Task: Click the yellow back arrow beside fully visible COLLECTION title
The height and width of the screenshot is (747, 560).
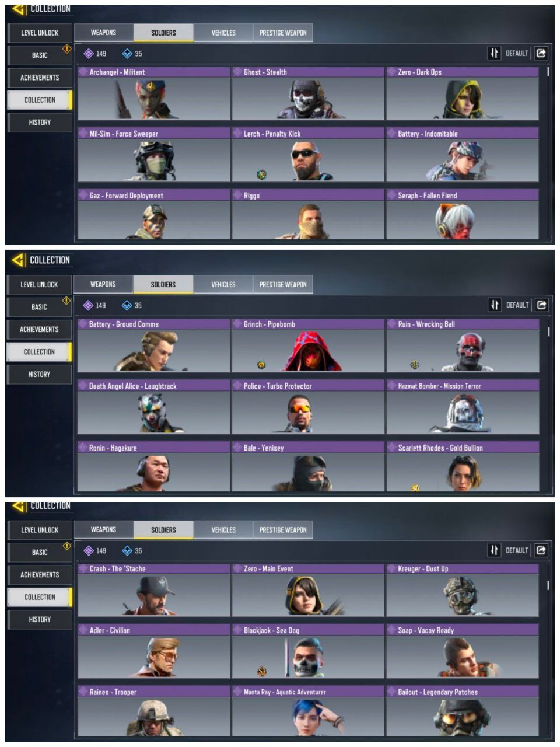Action: coord(18,260)
